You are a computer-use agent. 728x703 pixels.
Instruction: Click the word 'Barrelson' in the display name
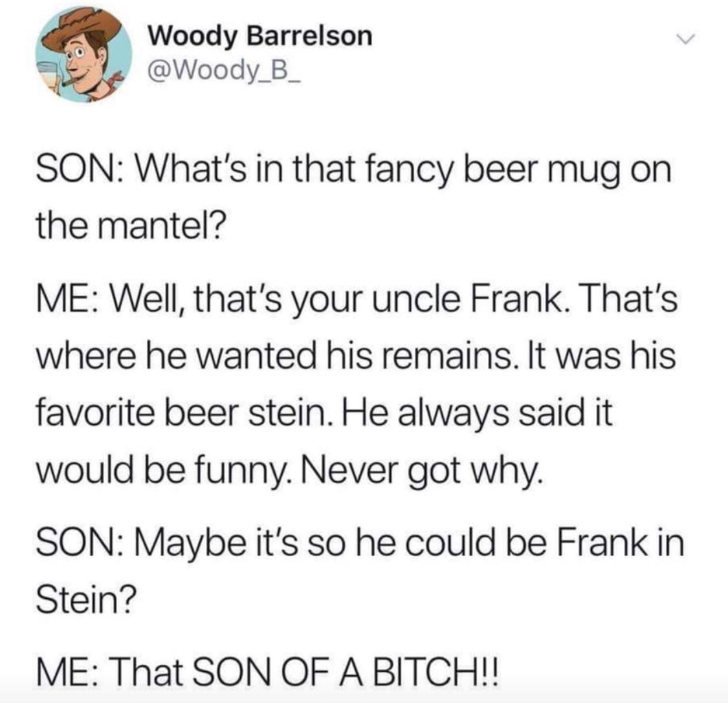pos(309,36)
